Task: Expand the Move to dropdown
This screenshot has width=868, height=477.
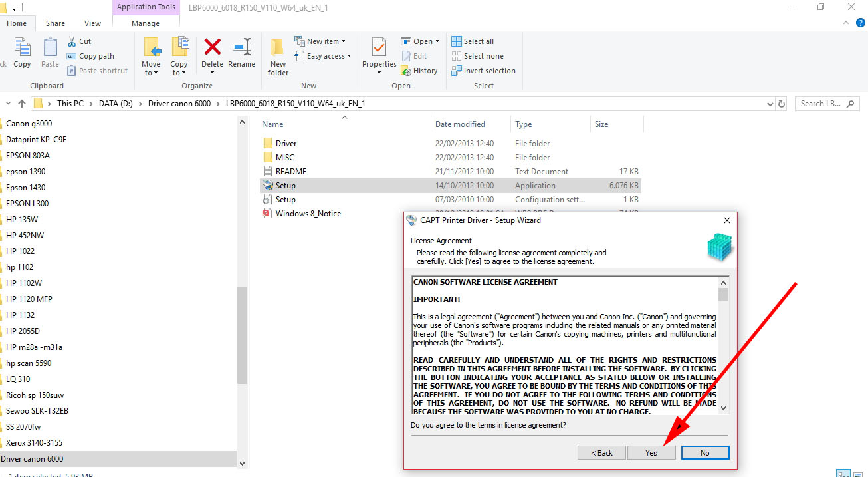Action: click(151, 72)
